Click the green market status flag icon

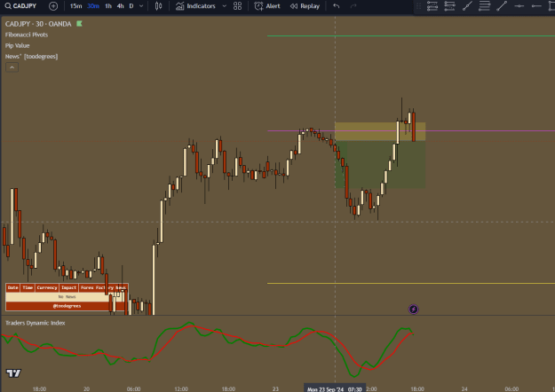tap(79, 24)
